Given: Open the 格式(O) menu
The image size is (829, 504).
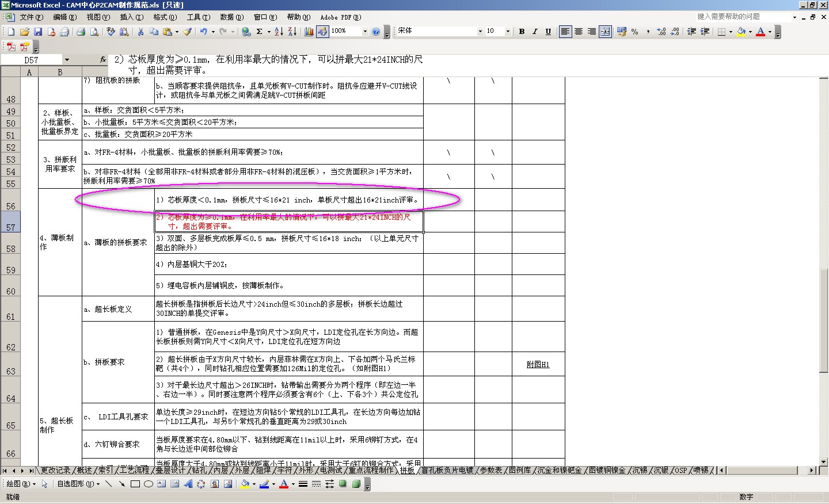Looking at the screenshot, I should (164, 17).
